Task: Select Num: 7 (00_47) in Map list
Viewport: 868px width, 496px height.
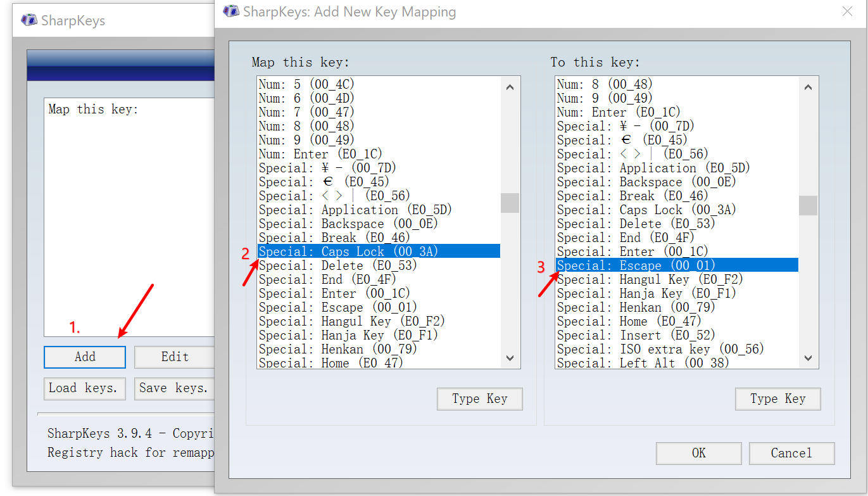Action: (x=379, y=112)
